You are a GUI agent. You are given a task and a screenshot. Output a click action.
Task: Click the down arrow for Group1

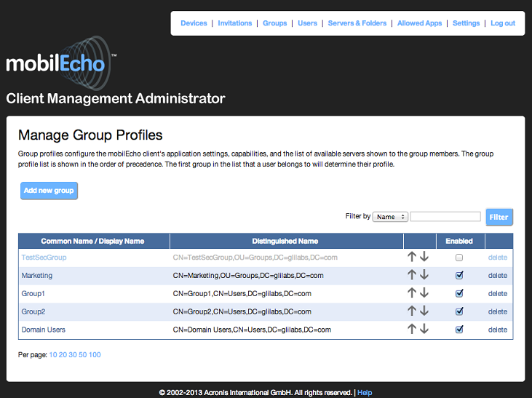click(424, 292)
